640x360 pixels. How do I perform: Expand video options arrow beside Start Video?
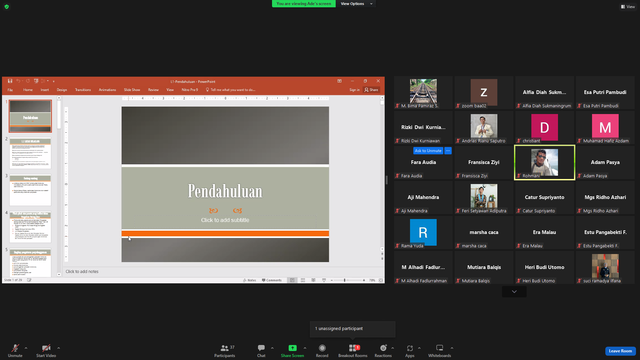click(x=58, y=348)
